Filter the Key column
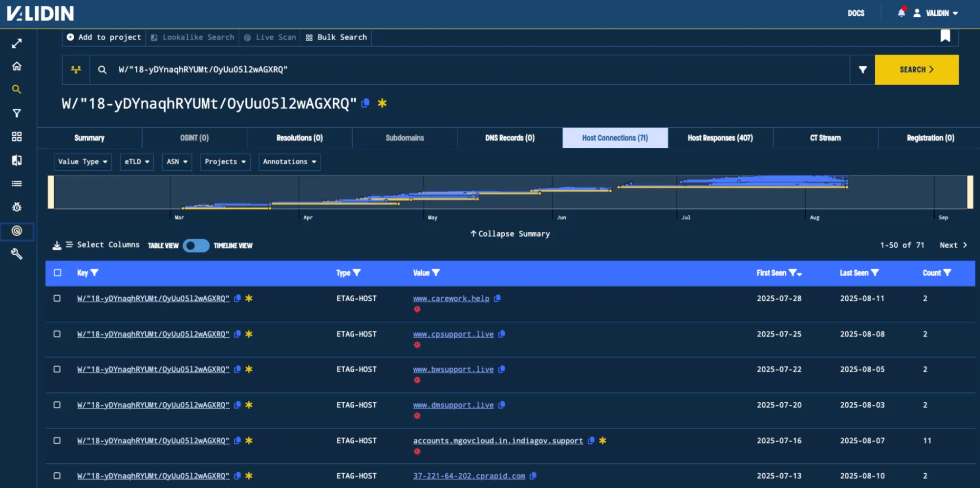This screenshot has width=980, height=488. click(95, 273)
